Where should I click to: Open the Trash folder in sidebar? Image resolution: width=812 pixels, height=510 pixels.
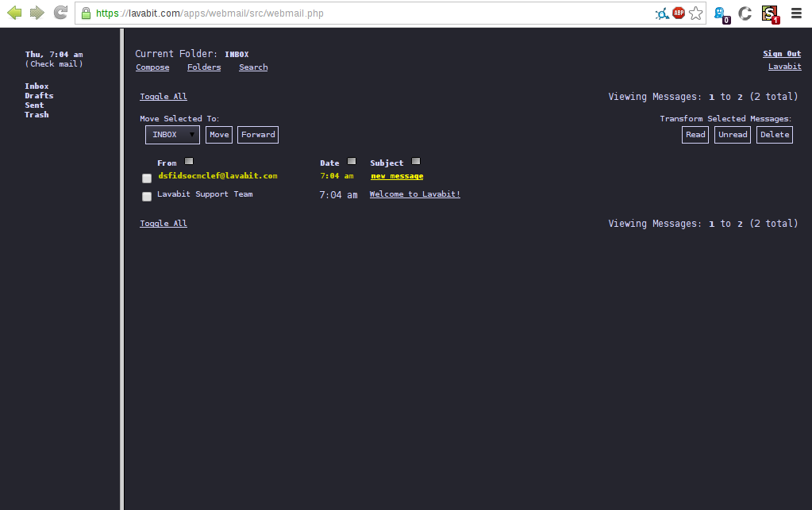pos(37,115)
